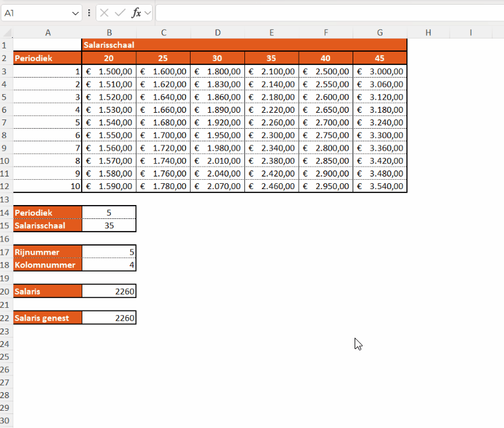The width and height of the screenshot is (504, 428).
Task: Click the cell with € 1.580,00
Action: [x=109, y=173]
